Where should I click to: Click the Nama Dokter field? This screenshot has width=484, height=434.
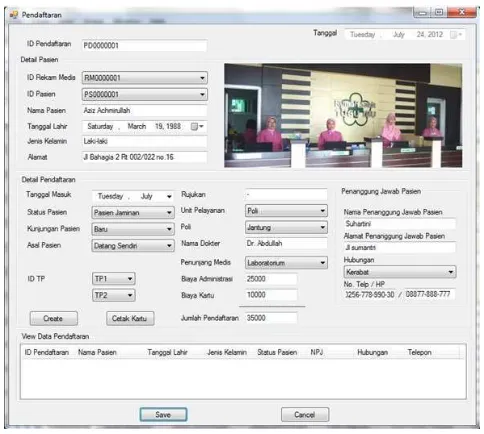(x=286, y=243)
